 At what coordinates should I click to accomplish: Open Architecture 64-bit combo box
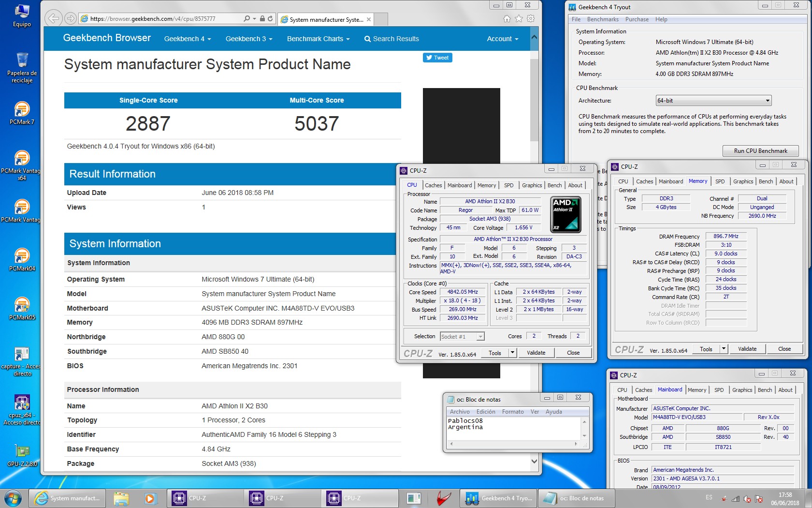[x=713, y=101]
